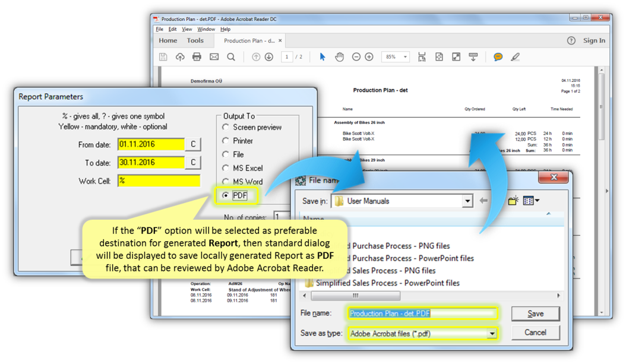Click the read mode toolbar icon
This screenshot has width=626, height=364.
[x=473, y=56]
